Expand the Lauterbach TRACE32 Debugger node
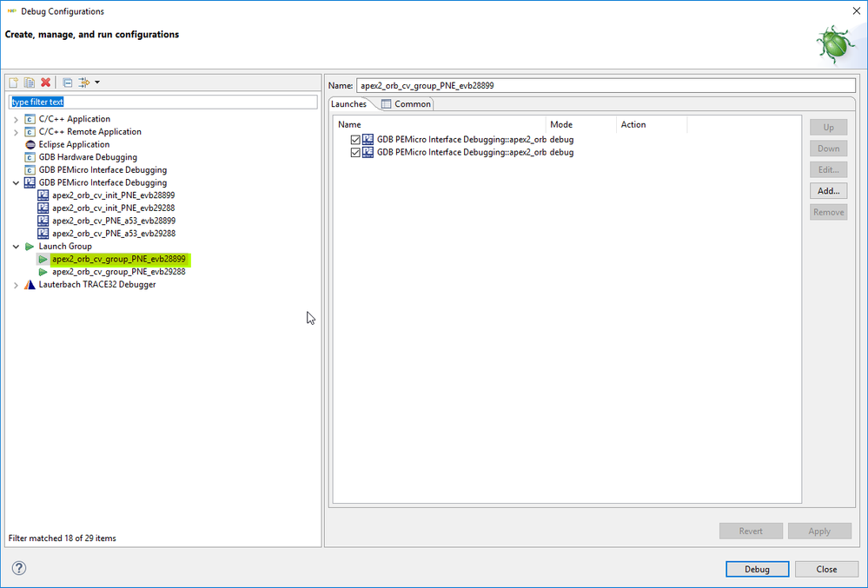868x588 pixels. click(16, 285)
